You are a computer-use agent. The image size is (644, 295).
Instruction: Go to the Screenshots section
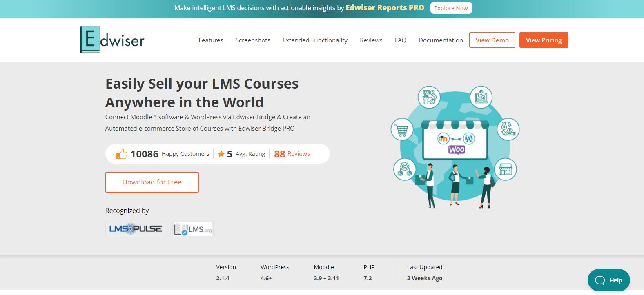pos(253,40)
